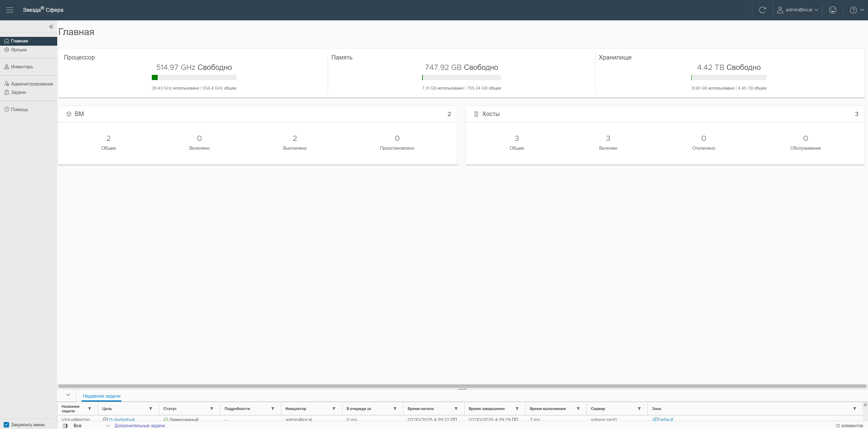Open the hamburger main menu
The height and width of the screenshot is (429, 868).
[10, 10]
